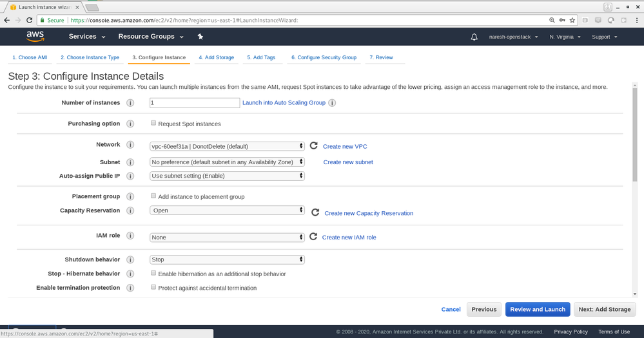Refresh the Capacity Reservation list
644x338 pixels.
tap(315, 212)
